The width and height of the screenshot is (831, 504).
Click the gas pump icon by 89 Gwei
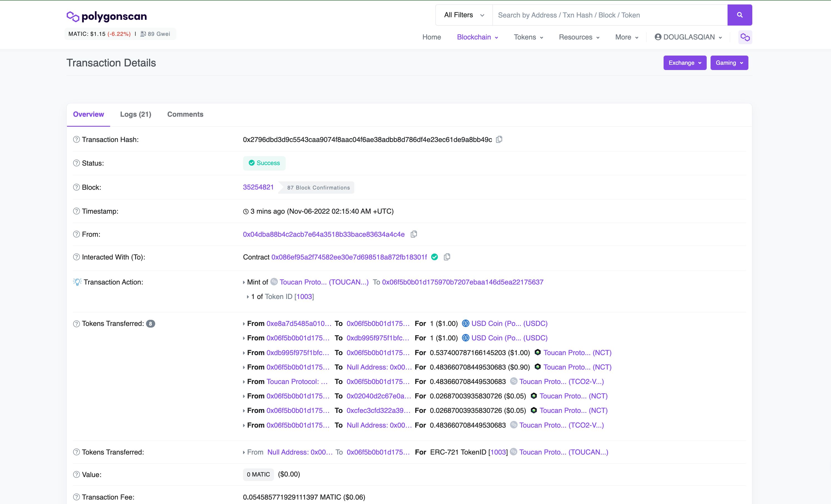[143, 34]
